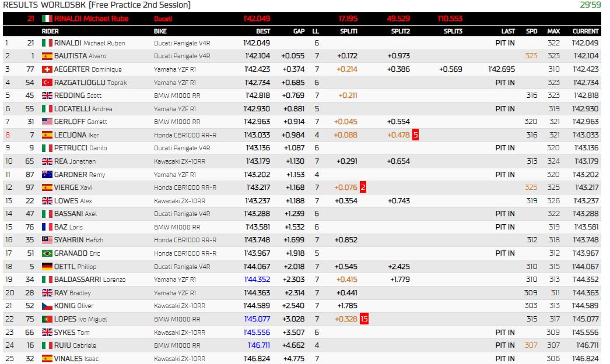The width and height of the screenshot is (610, 364).
Task: Click the red 2 badge in VIERGE's row
Action: (363, 188)
